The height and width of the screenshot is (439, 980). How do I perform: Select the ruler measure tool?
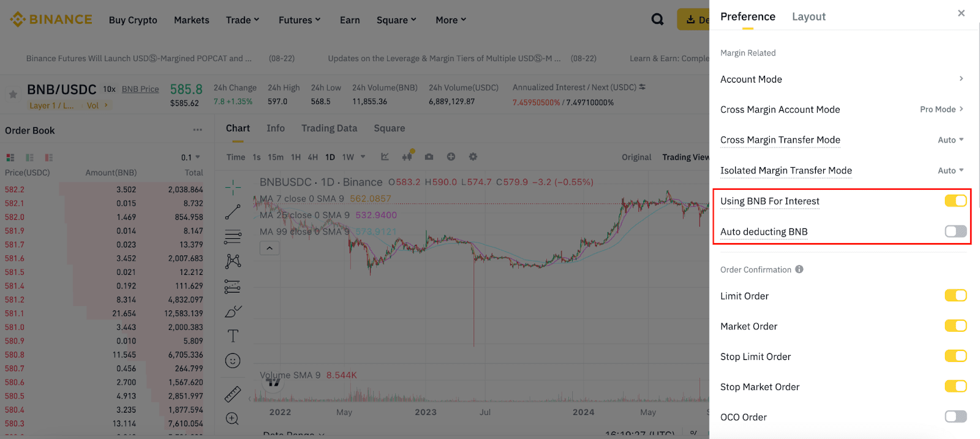point(233,394)
